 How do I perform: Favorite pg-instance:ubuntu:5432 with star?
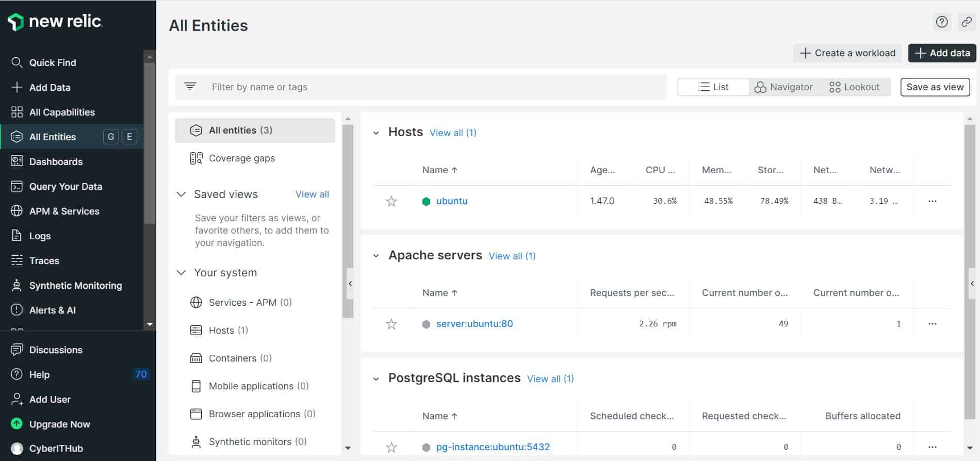pos(391,447)
